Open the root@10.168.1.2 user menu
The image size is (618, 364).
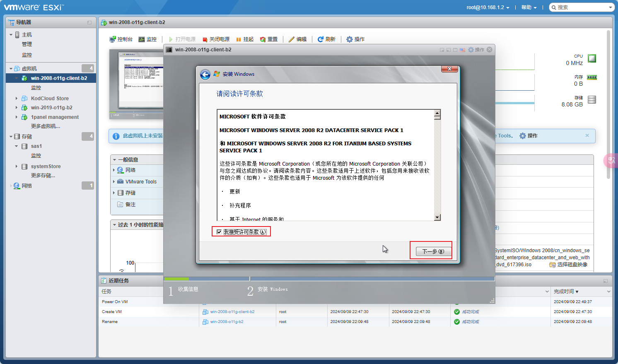[x=488, y=7]
